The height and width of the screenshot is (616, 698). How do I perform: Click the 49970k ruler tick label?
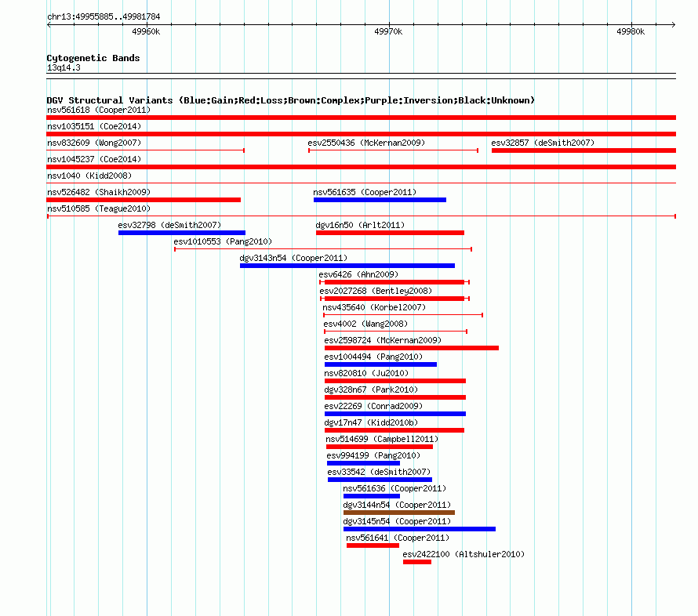point(388,31)
